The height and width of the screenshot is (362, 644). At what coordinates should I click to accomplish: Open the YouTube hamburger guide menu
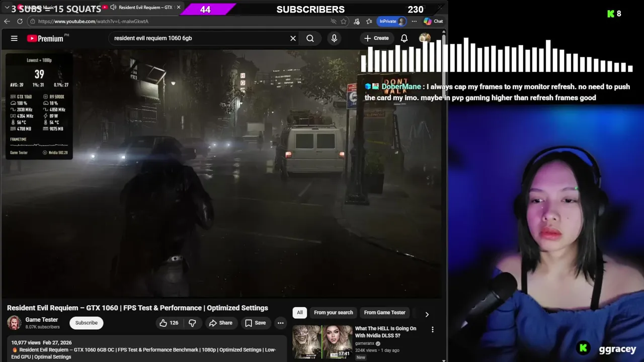click(x=14, y=38)
